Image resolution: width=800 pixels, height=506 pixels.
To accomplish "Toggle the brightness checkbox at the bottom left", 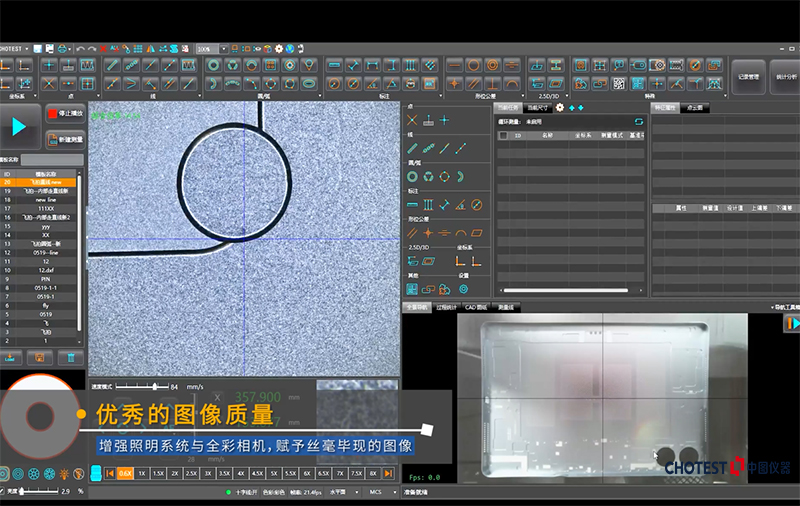I will 2,491.
